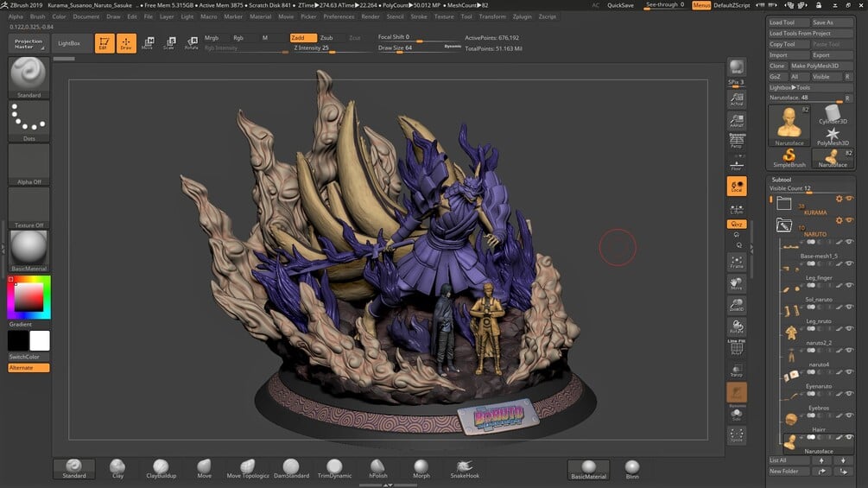Activate the Edit mode button
Viewport: 868px width, 488px height.
pyautogui.click(x=104, y=43)
